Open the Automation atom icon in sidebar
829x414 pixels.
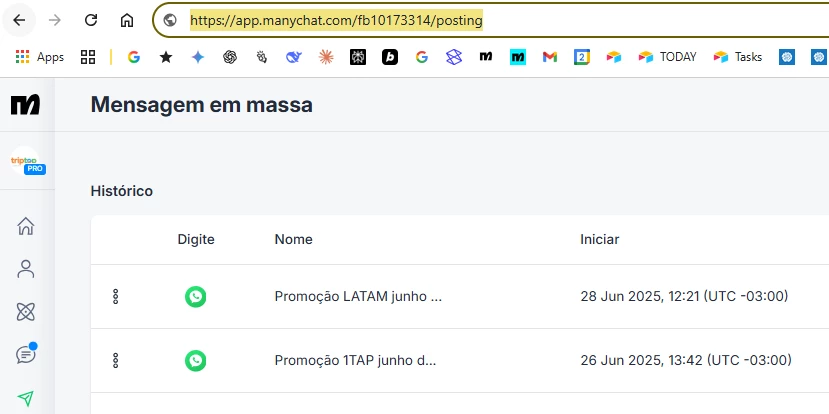(x=25, y=312)
